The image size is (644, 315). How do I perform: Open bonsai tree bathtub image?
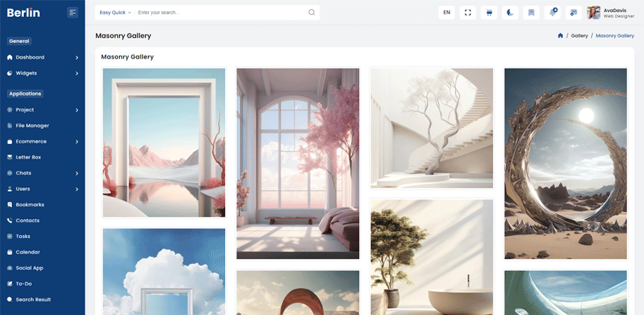(432, 257)
